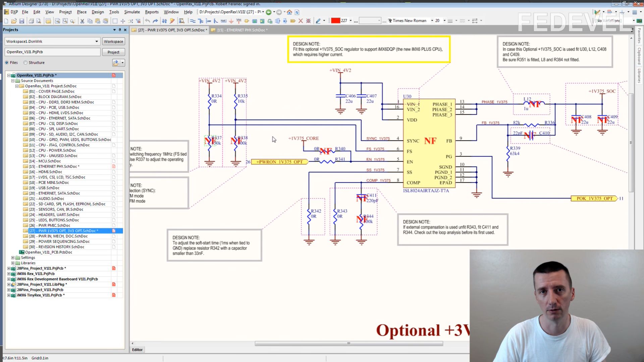Expand the Settings folder
Image resolution: width=644 pixels, height=362 pixels.
click(x=13, y=258)
